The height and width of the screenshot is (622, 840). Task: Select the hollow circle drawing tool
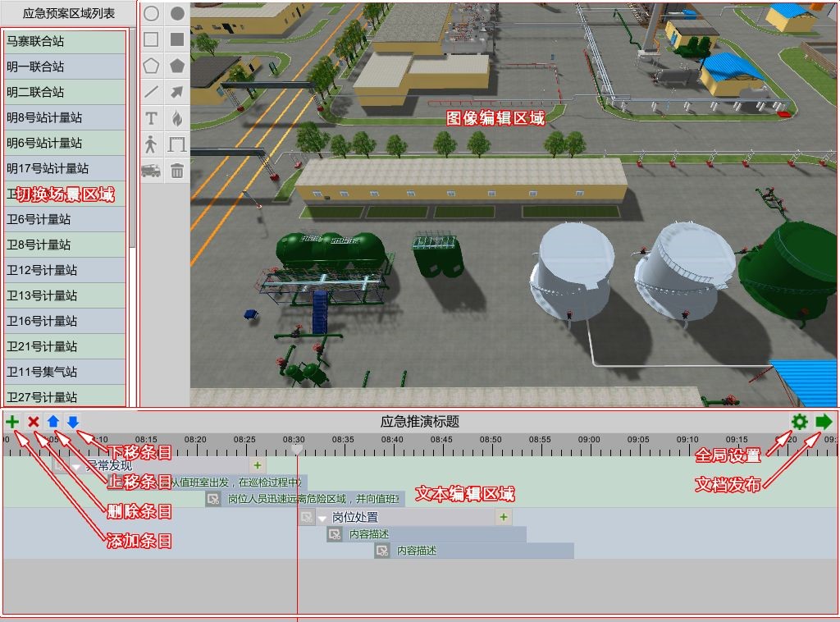click(x=151, y=14)
